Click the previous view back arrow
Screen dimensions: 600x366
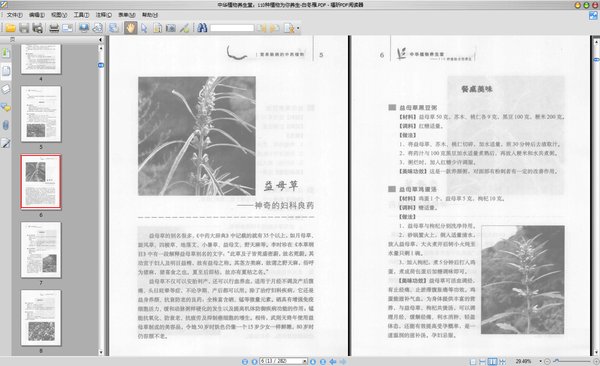click(333, 361)
